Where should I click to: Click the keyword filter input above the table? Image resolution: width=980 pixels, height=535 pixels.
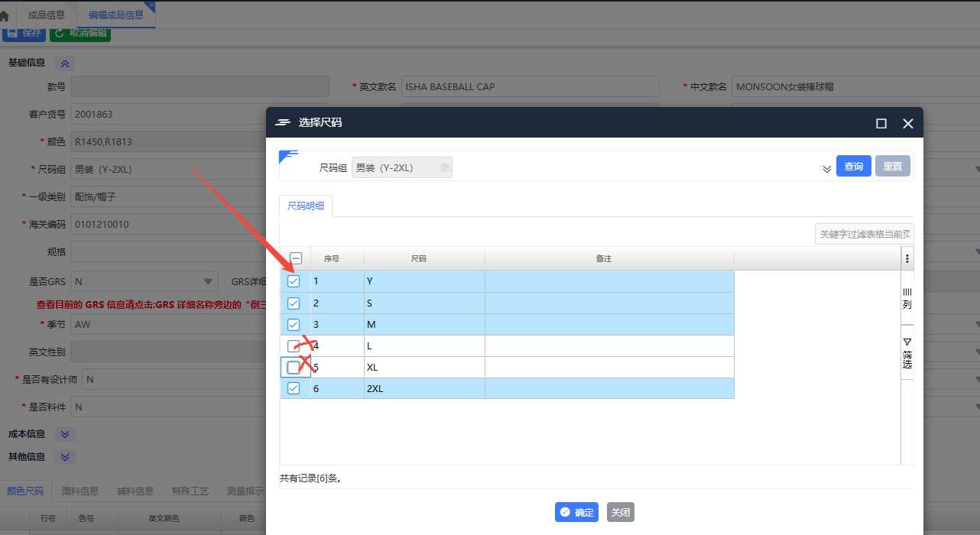pos(864,235)
